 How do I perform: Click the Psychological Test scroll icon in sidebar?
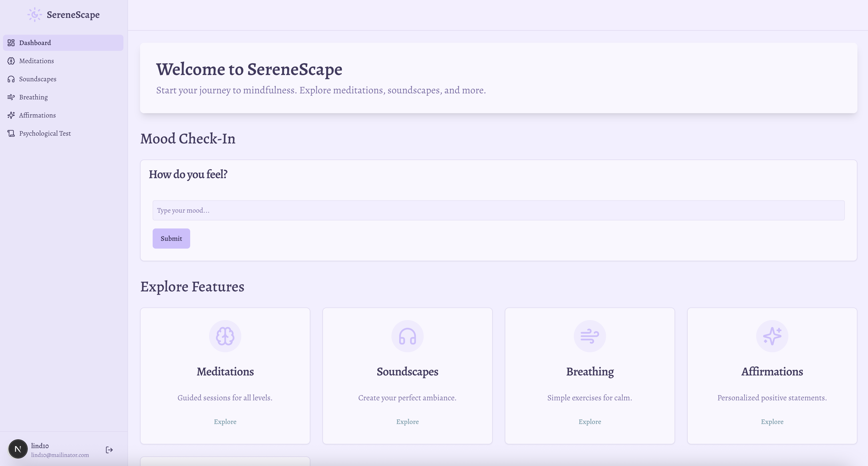(11, 133)
